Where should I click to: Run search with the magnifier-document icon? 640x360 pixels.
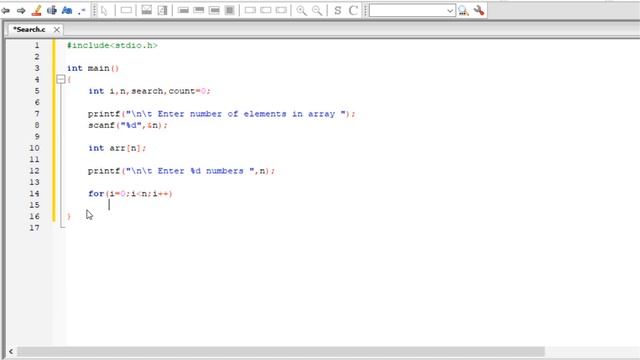(x=463, y=10)
